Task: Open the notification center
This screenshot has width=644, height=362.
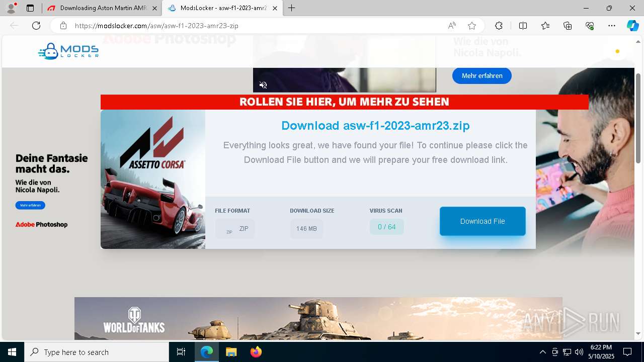Action: [x=627, y=352]
